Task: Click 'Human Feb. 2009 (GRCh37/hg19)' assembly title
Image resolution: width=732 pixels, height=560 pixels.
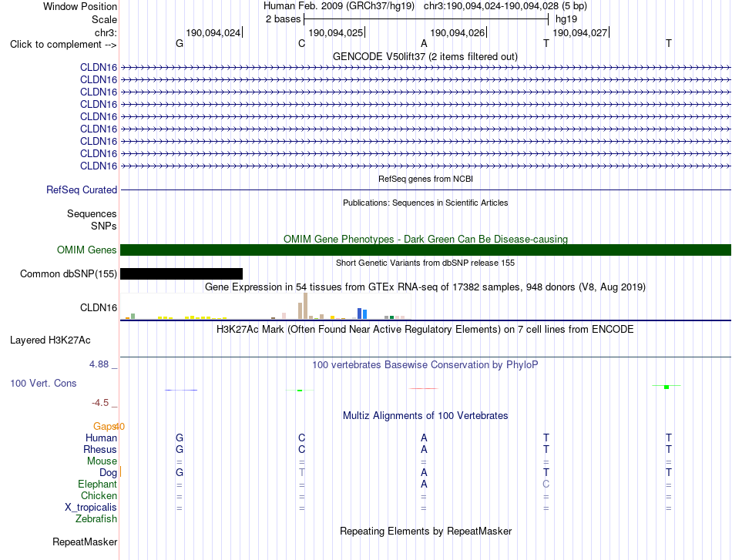Action: pos(339,6)
